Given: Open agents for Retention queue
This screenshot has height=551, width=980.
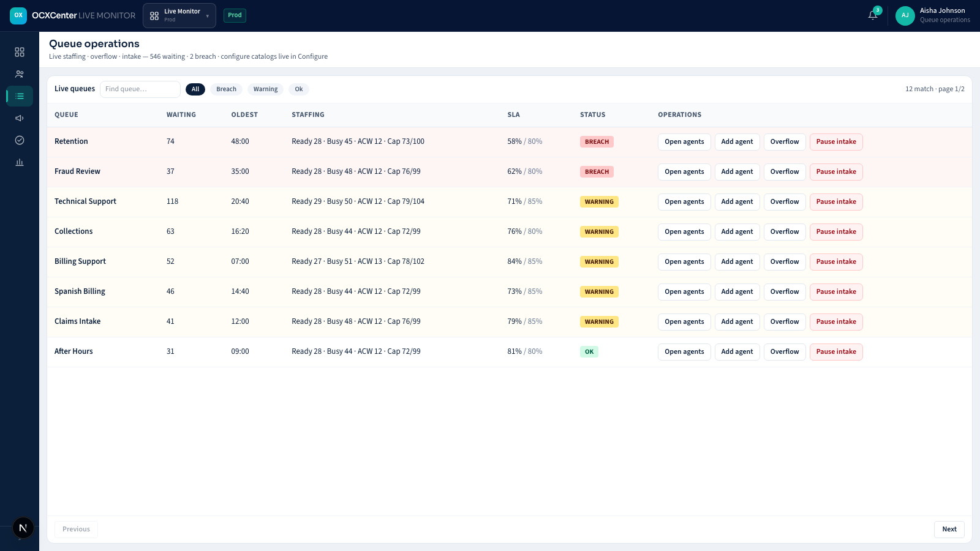Looking at the screenshot, I should (684, 142).
